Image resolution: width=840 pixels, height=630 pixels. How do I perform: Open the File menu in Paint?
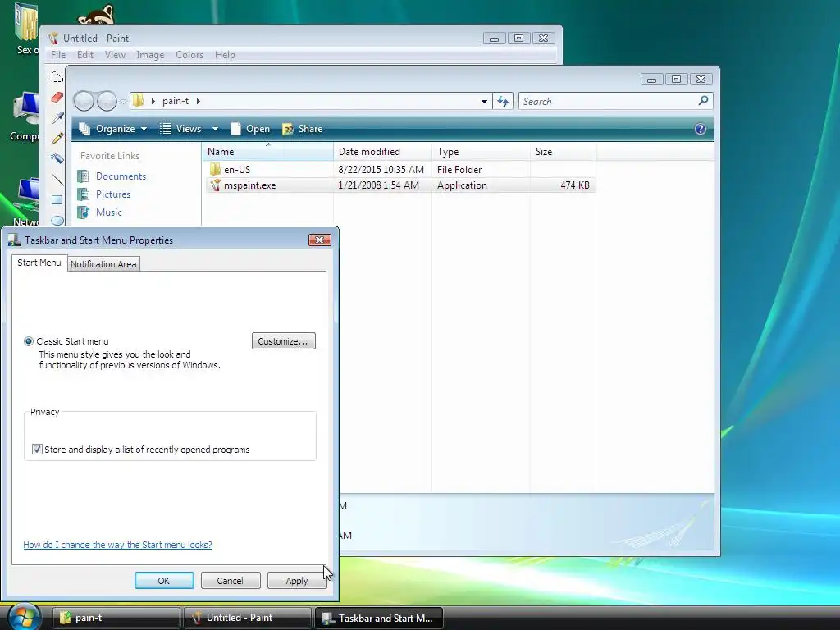(58, 55)
